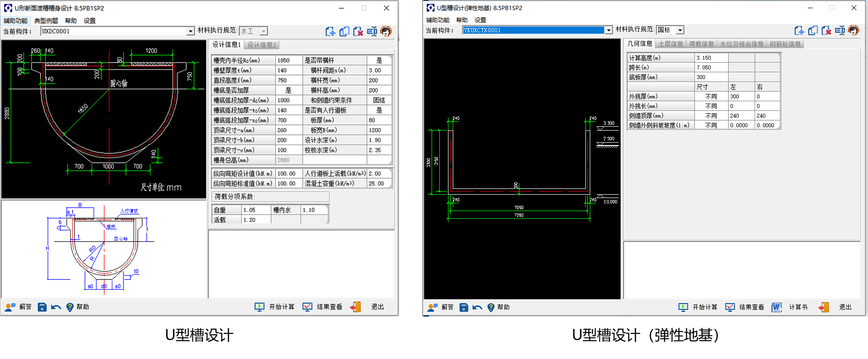Viewport: 868px width, 359px height.
Task: Click 退出 button in right window
Action: tap(839, 307)
